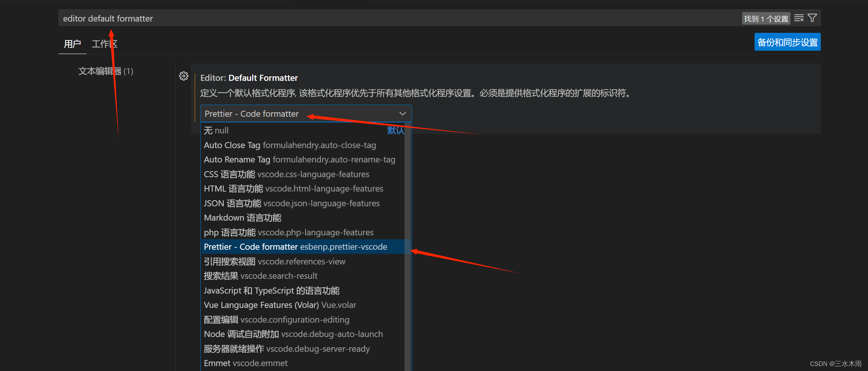Clear the settings search input icon

tap(799, 18)
